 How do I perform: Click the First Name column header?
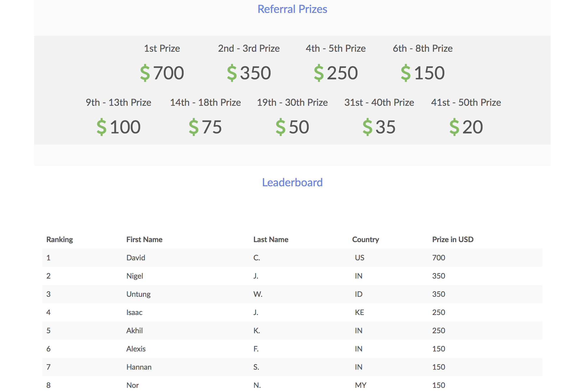[x=144, y=239]
